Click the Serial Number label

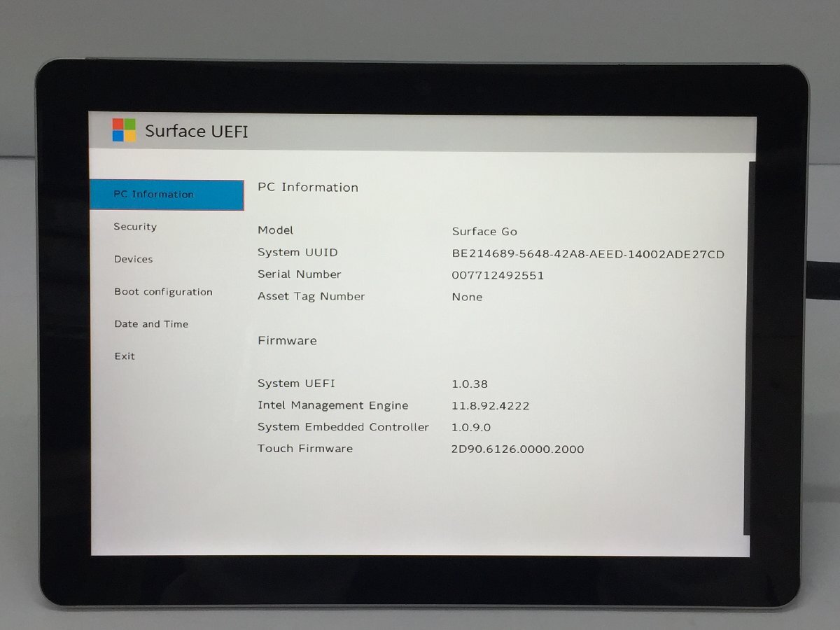pos(300,274)
